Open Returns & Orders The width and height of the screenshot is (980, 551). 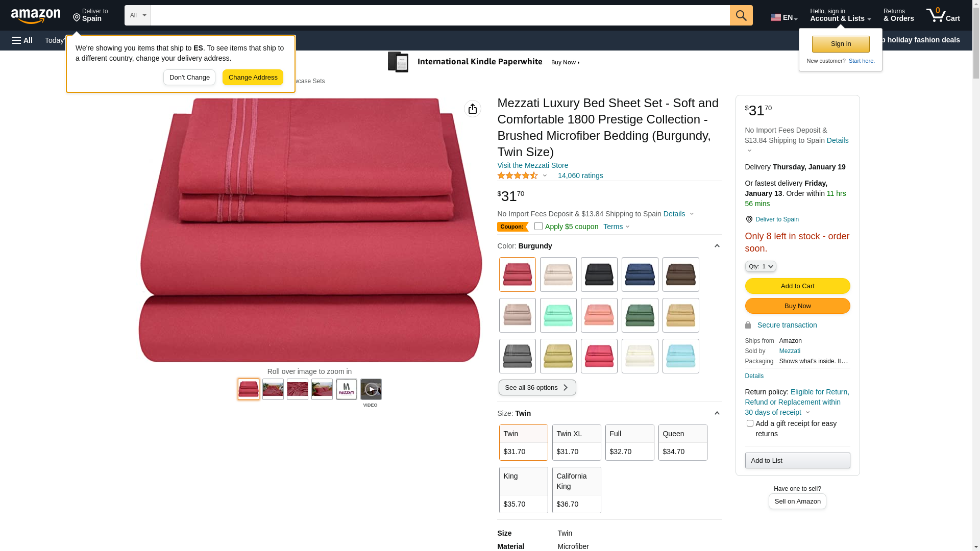click(899, 15)
